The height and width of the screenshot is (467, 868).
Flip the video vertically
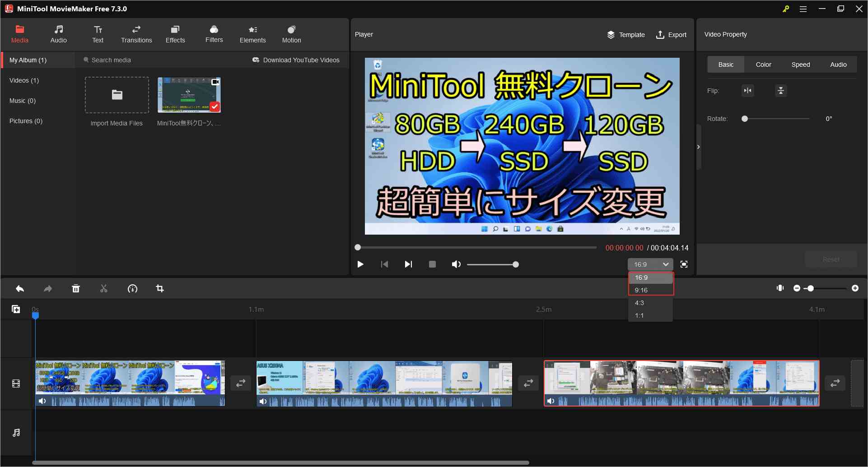coord(781,91)
